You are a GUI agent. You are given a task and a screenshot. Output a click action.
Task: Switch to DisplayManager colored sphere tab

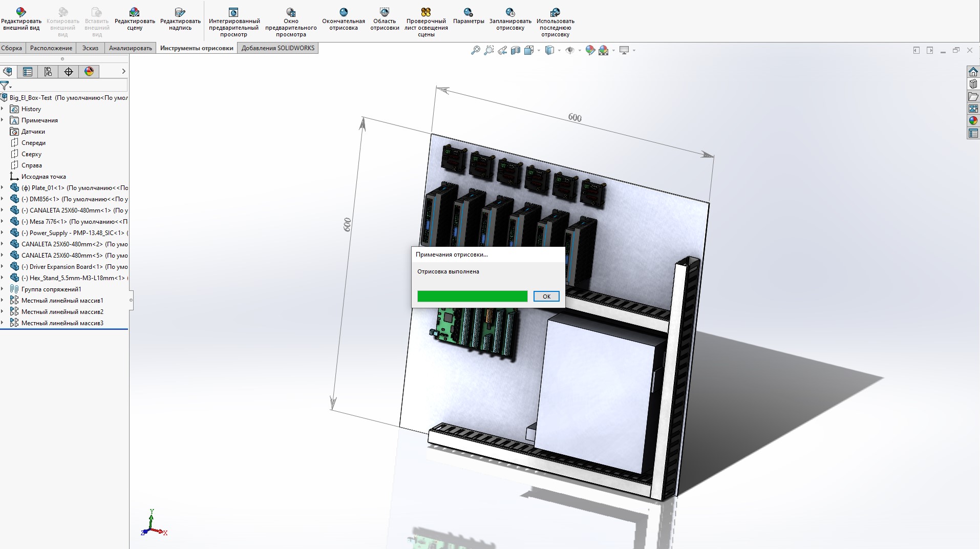[89, 72]
